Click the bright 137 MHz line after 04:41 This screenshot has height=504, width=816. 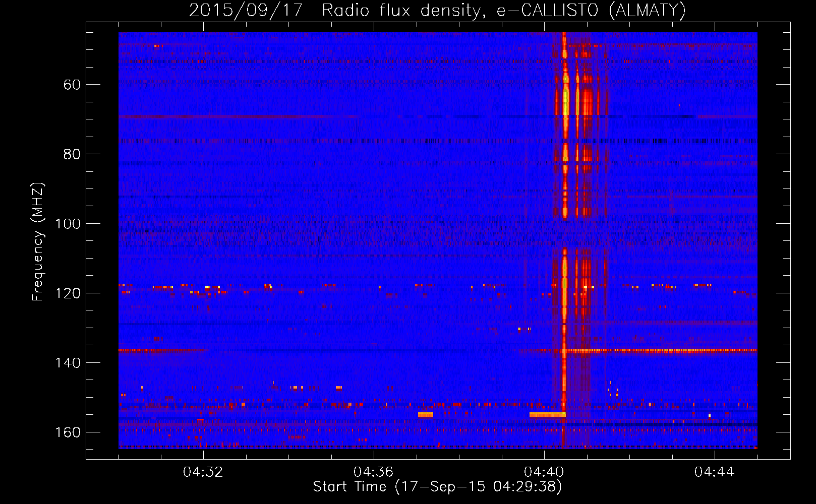click(x=661, y=350)
